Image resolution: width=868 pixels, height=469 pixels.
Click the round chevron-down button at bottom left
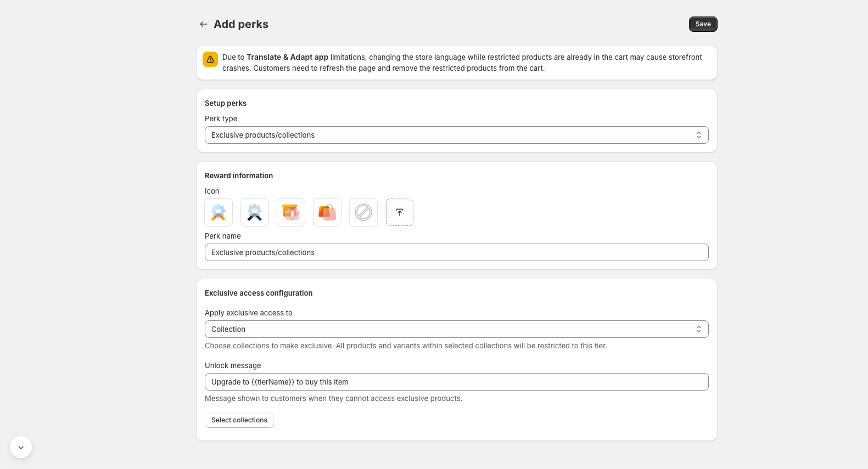pos(21,447)
